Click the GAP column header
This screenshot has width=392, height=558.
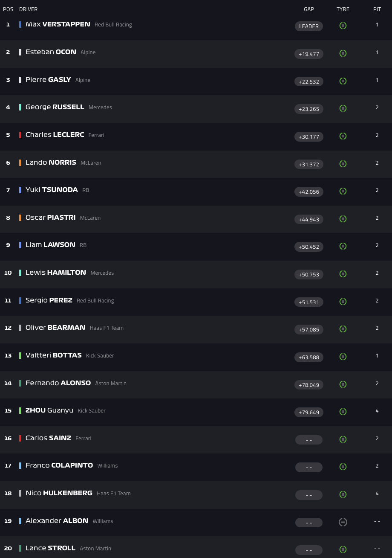309,9
